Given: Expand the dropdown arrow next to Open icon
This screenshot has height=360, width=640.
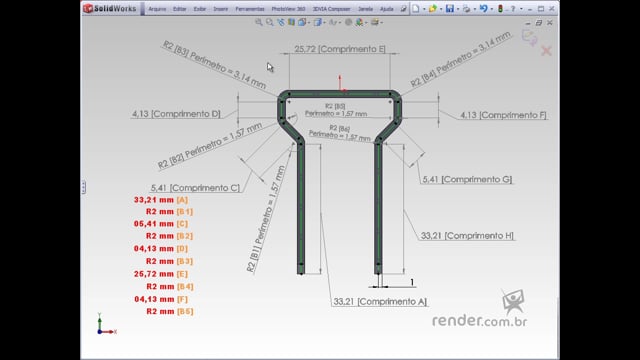Looking at the screenshot, I should [441, 9].
